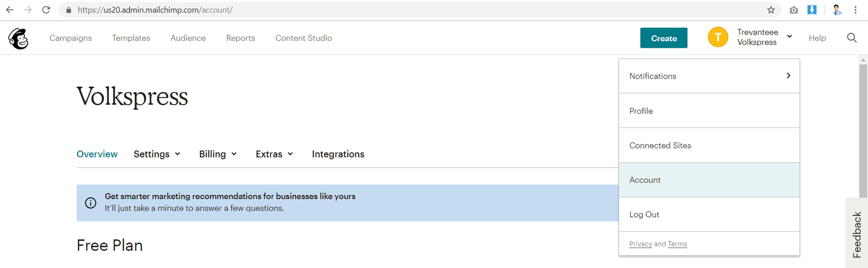868x268 pixels.
Task: Collapse the Trevanteee Volkspress account dropdown
Action: coord(764,37)
